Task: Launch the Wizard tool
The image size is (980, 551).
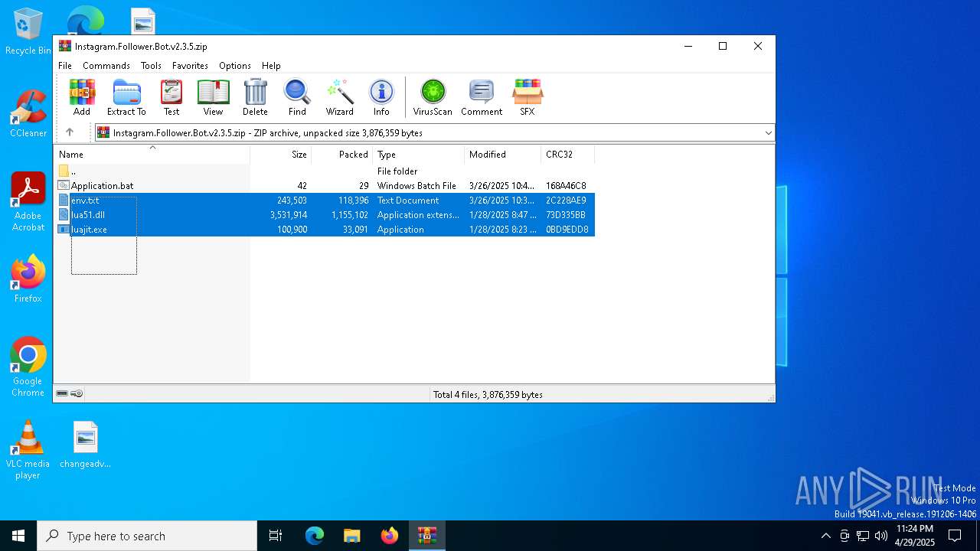Action: [x=339, y=97]
